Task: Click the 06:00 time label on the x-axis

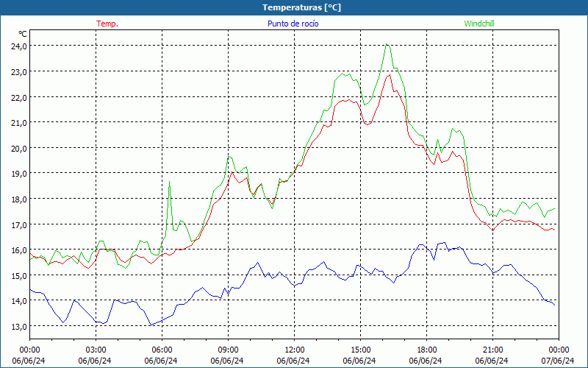Action: (x=162, y=350)
